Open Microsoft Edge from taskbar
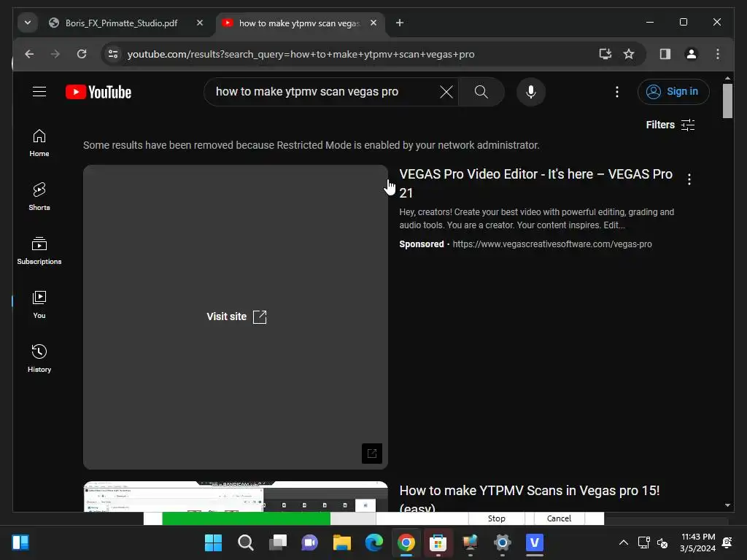The height and width of the screenshot is (560, 747). pyautogui.click(x=374, y=542)
